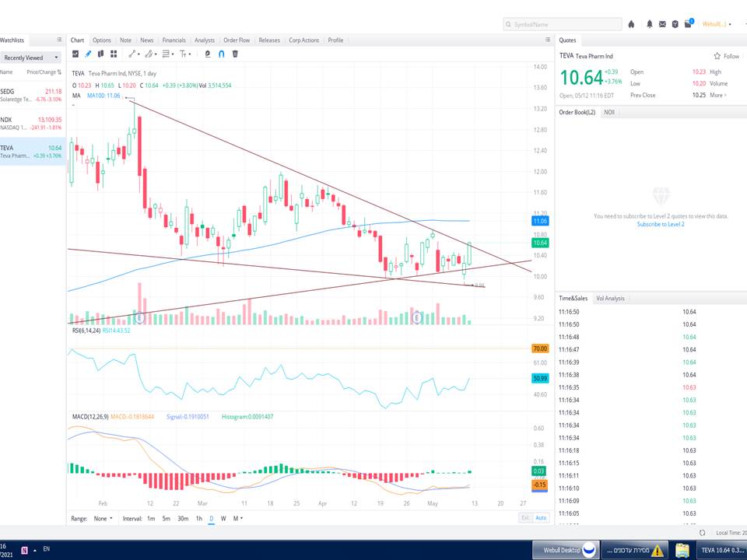The image size is (747, 560).
Task: Select the pencil drawing tool
Action: pos(88,54)
